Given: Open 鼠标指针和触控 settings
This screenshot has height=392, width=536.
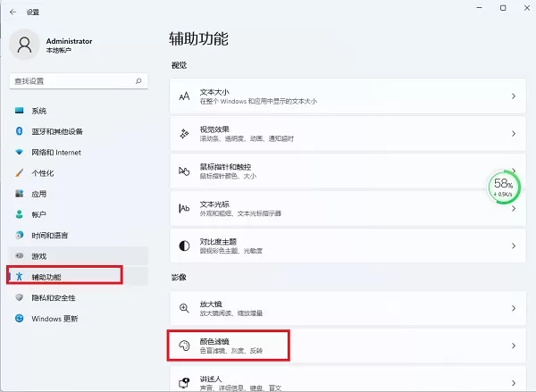Looking at the screenshot, I should coord(348,171).
